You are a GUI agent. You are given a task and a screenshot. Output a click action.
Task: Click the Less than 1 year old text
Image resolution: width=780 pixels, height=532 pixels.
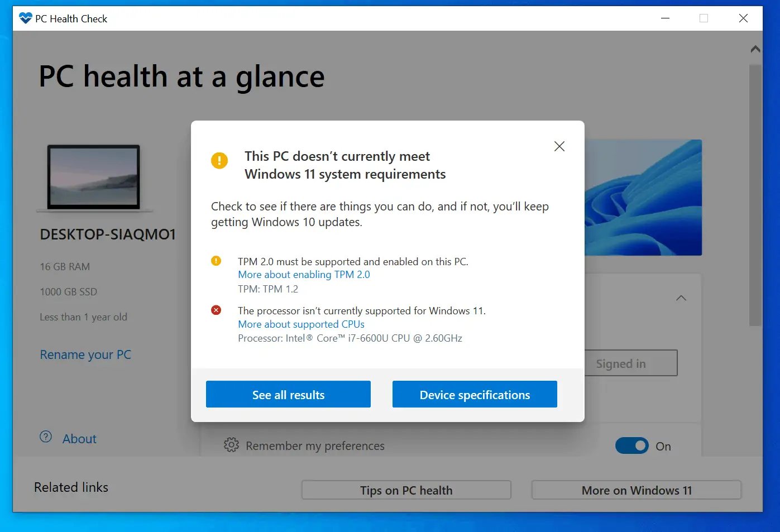tap(83, 317)
